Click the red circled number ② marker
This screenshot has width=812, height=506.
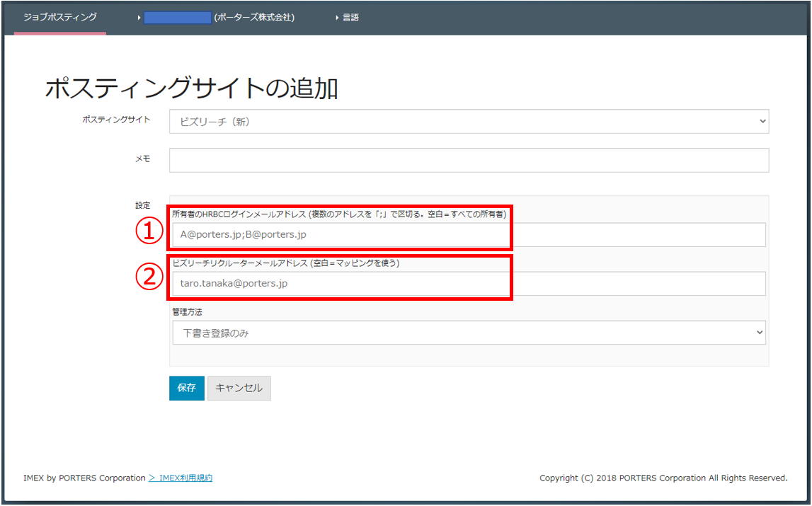[150, 278]
